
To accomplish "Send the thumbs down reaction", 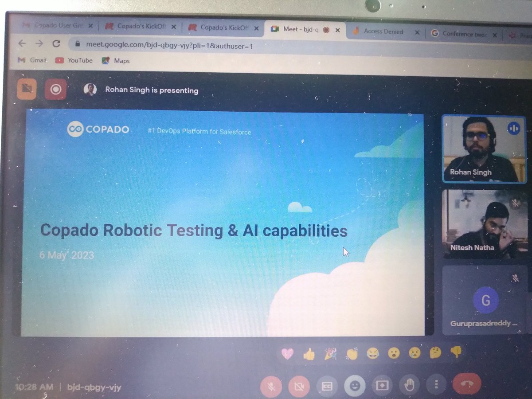I will tap(456, 352).
